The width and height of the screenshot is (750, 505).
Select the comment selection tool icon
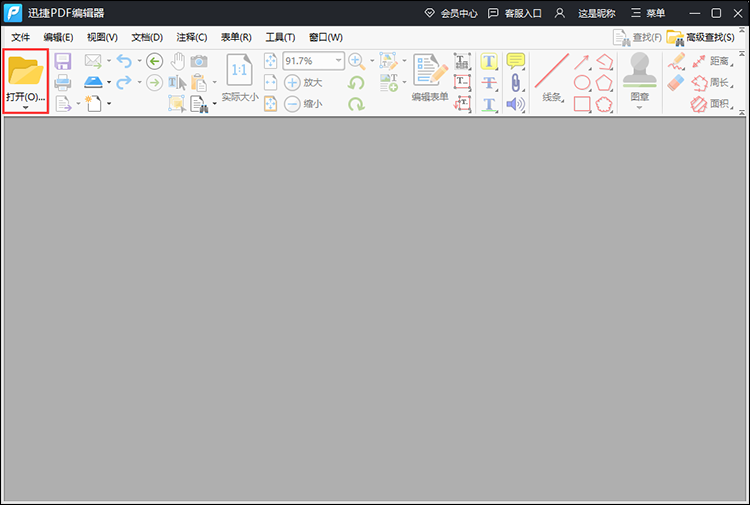click(176, 103)
